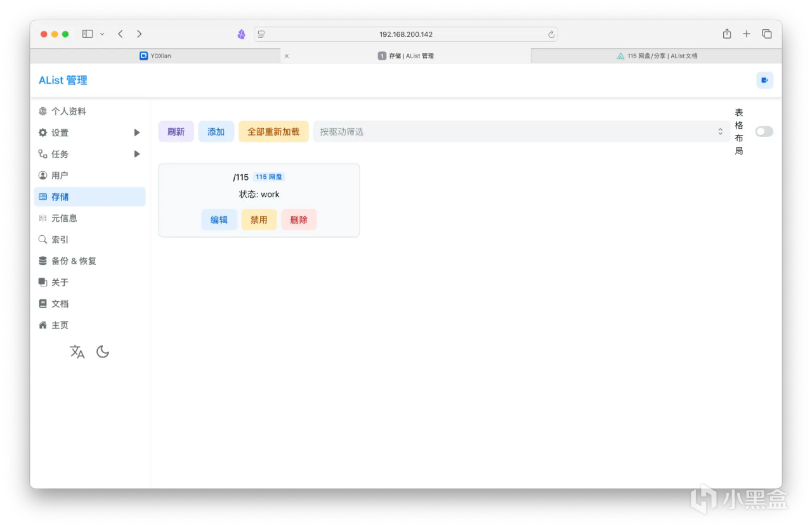This screenshot has width=812, height=528.
Task: Switch to the YDXian browser tab
Action: 155,56
